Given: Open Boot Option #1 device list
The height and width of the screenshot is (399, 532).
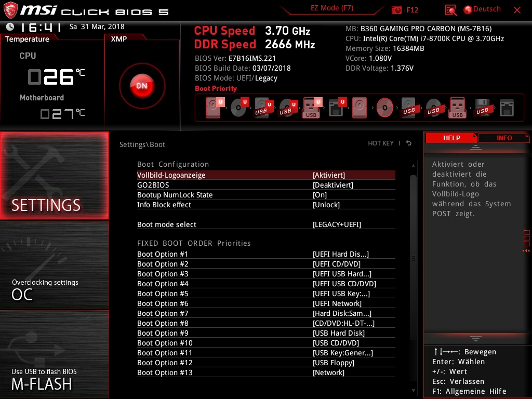Looking at the screenshot, I should click(266, 254).
